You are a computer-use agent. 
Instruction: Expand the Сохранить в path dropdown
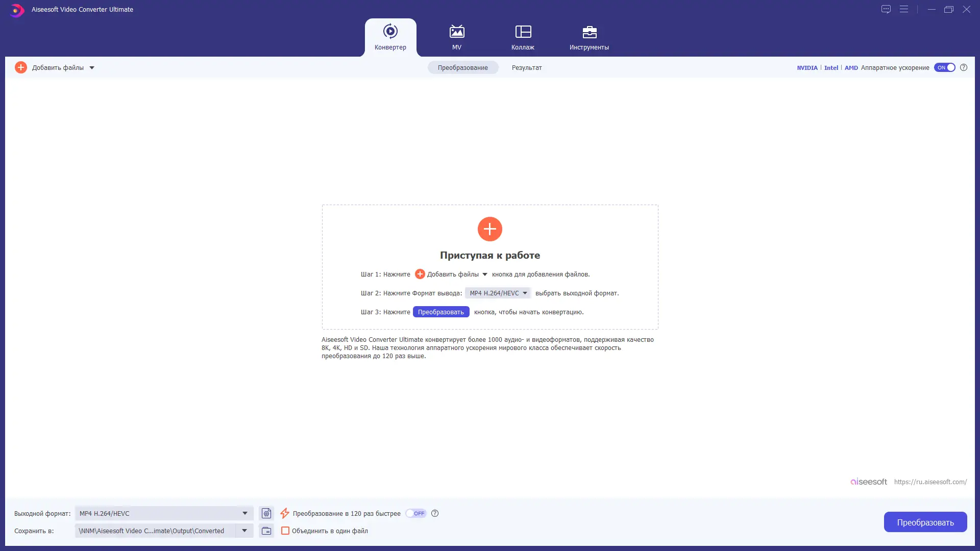[x=244, y=531]
